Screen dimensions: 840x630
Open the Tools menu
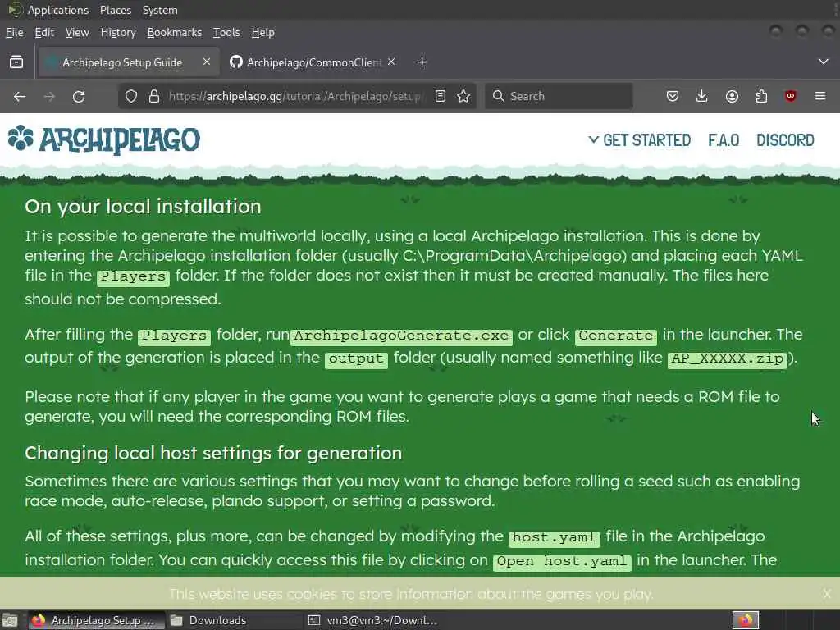(x=226, y=33)
